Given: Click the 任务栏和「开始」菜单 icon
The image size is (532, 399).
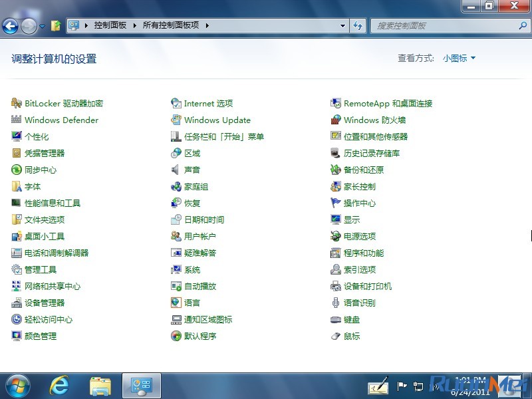Looking at the screenshot, I should 176,136.
